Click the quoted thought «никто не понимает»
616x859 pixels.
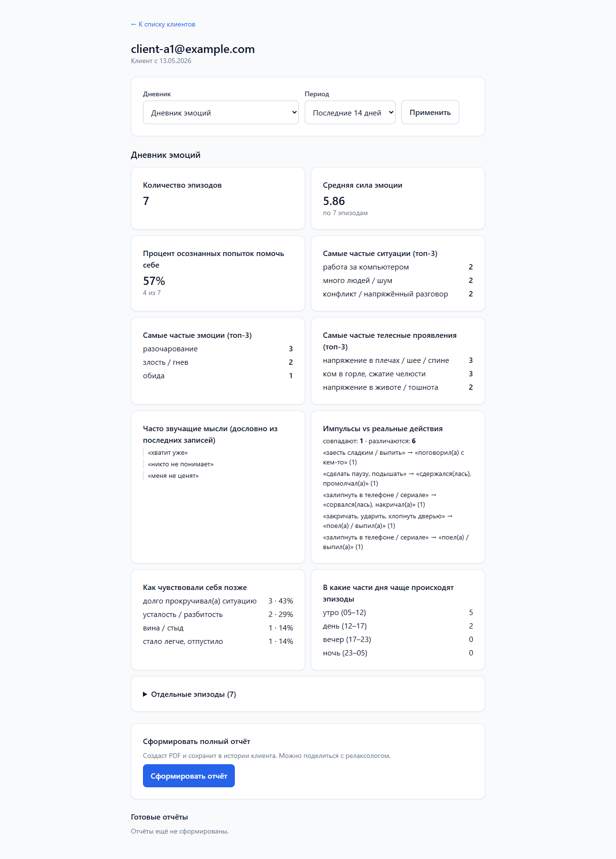[x=180, y=464]
